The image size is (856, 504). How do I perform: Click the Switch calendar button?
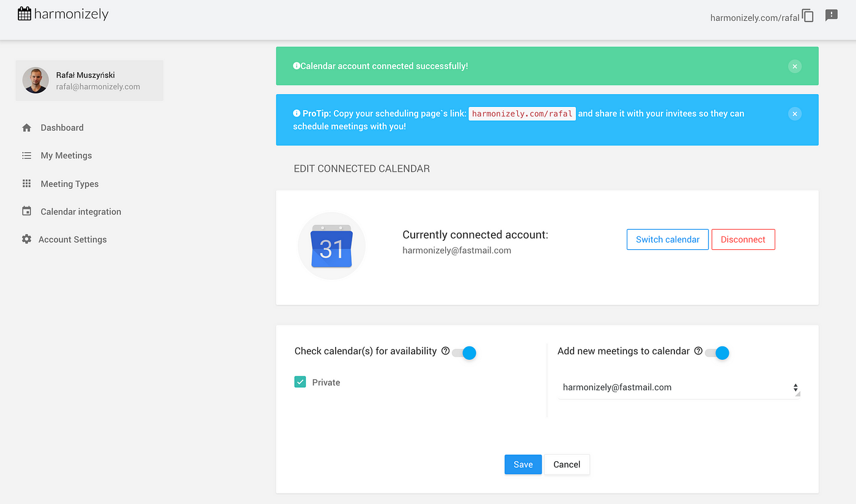point(668,239)
